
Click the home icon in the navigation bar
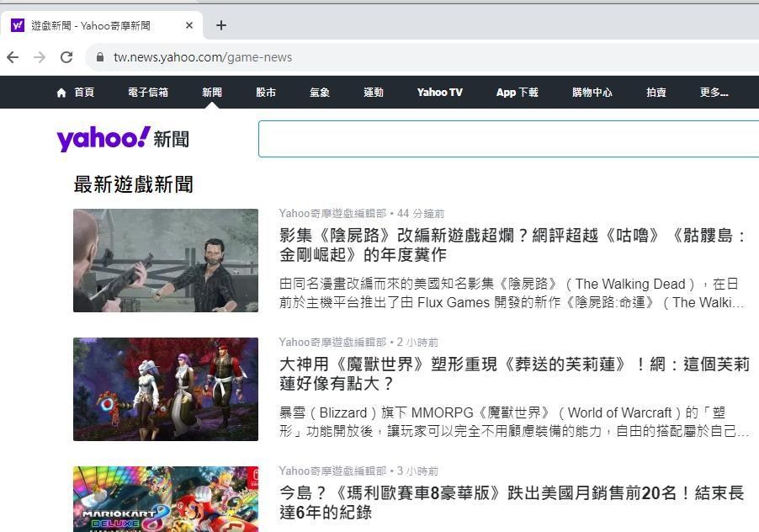click(61, 93)
